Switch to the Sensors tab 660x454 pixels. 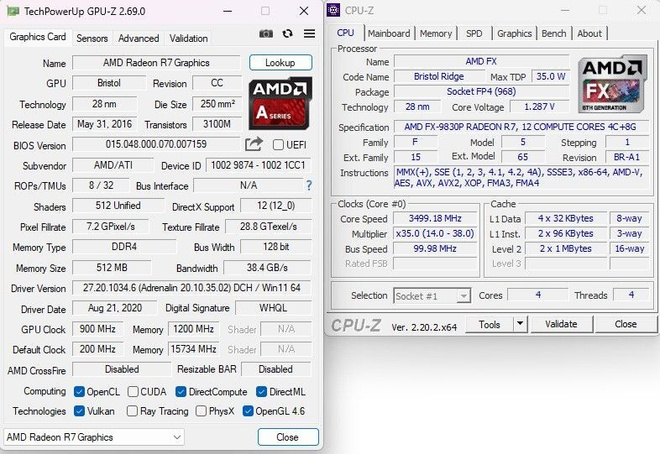92,38
